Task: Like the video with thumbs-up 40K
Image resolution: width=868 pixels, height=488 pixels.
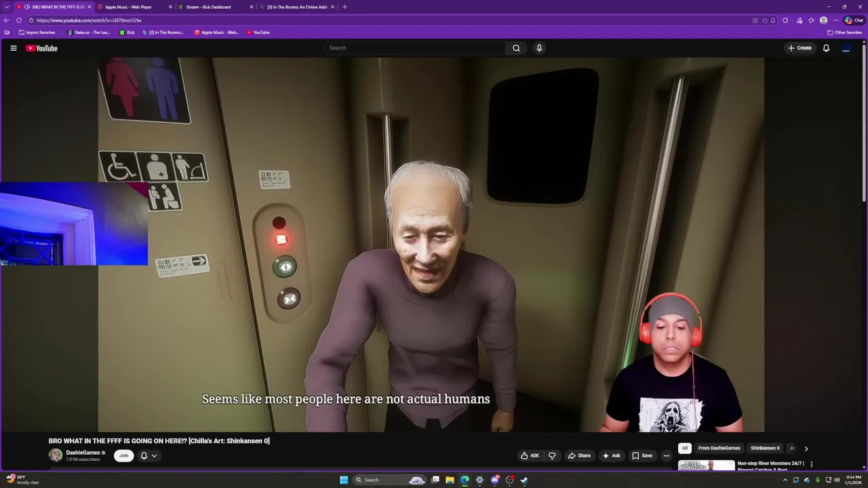Action: click(530, 455)
